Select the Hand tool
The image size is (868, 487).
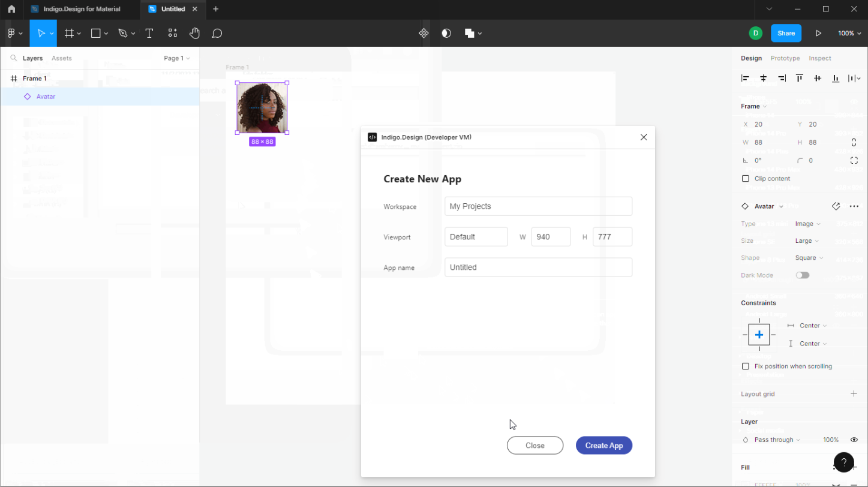pyautogui.click(x=194, y=34)
